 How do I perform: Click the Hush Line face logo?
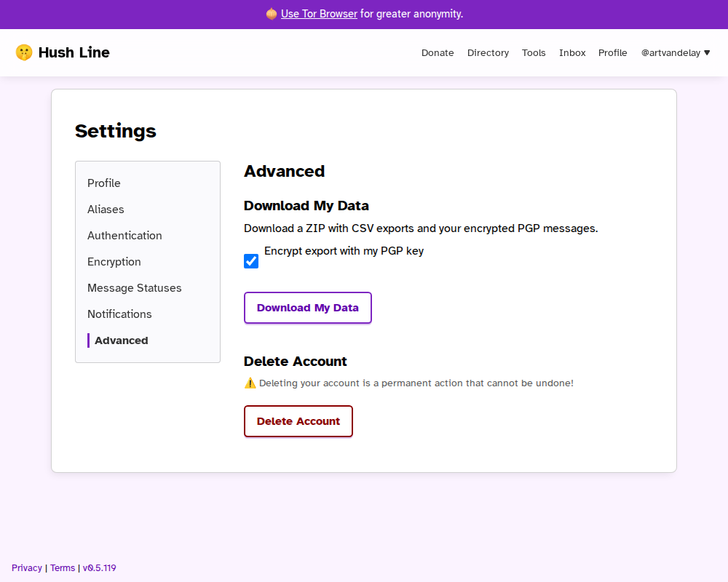tap(24, 52)
